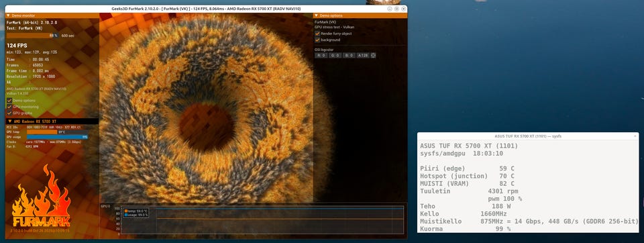Viewport: 644px width, 243px height.
Task: Open the OSI bgcolor color swatch
Action: pyautogui.click(x=374, y=55)
